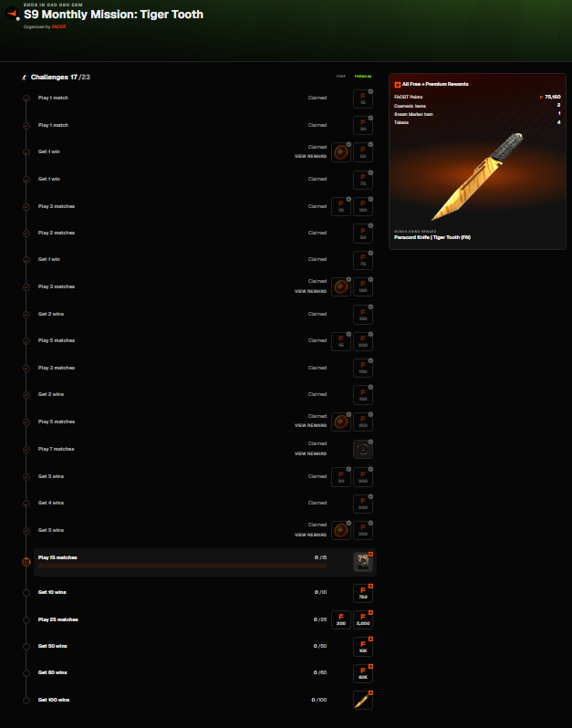Click the 50-point reward in Play 2 matches row
This screenshot has width=572, height=728.
[362, 234]
